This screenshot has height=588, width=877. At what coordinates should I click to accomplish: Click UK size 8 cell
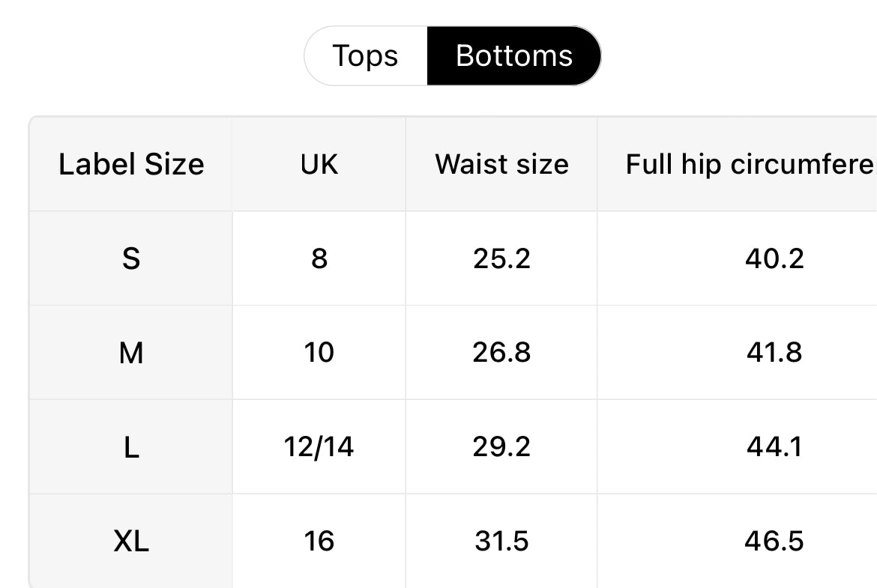[319, 258]
